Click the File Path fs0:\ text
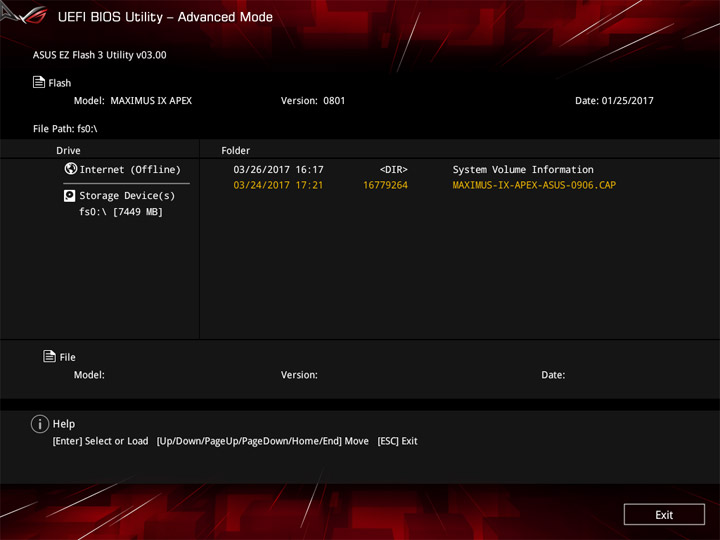 click(65, 129)
